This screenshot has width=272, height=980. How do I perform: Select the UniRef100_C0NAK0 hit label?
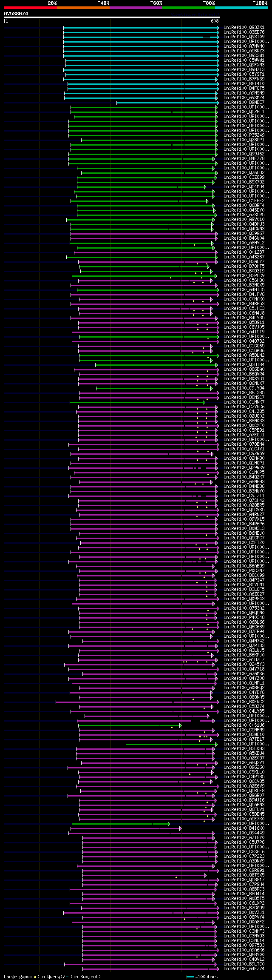click(x=244, y=299)
